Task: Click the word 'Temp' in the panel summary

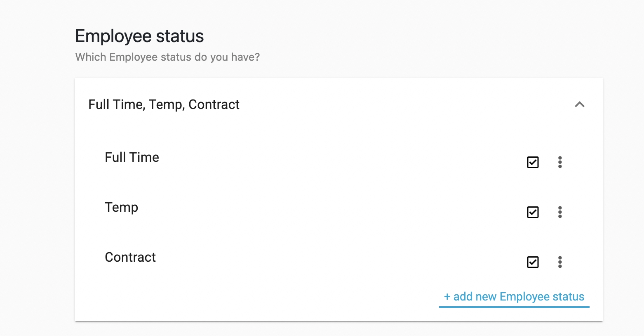Action: (166, 105)
